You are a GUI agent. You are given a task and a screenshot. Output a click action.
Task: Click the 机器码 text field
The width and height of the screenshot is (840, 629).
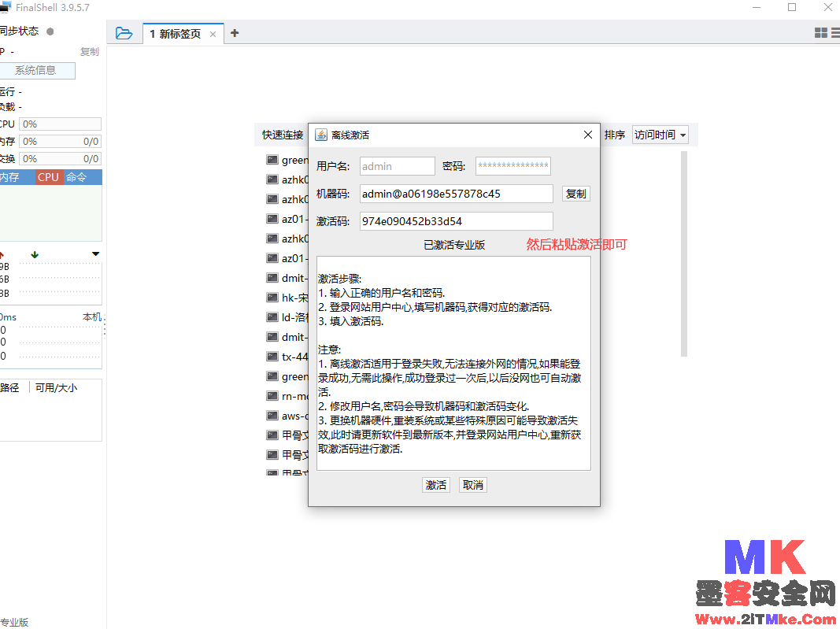pyautogui.click(x=456, y=194)
